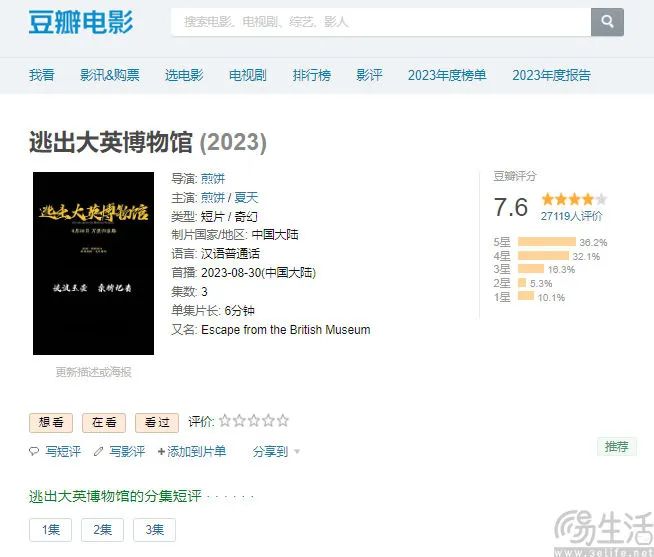Click the 写短评 link
This screenshot has width=654, height=557.
(x=63, y=451)
